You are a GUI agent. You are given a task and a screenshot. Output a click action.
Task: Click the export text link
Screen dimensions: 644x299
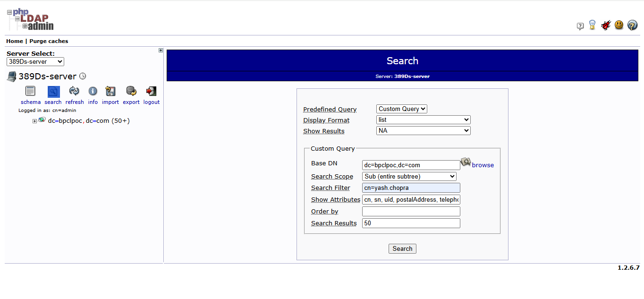click(131, 102)
